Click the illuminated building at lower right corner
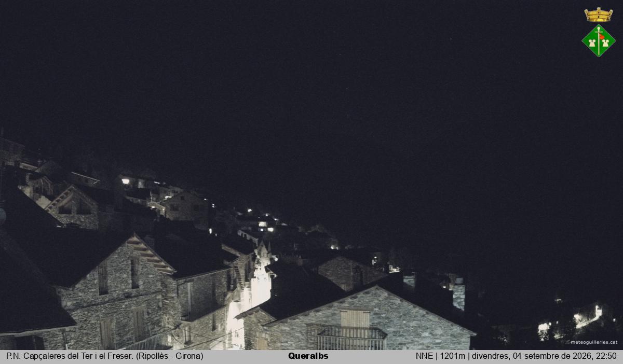The image size is (623, 364). (x=587, y=316)
